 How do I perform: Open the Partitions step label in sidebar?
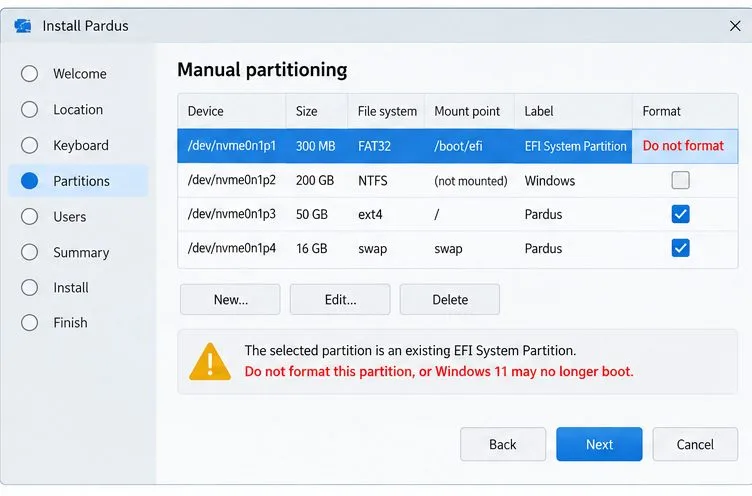coord(82,181)
